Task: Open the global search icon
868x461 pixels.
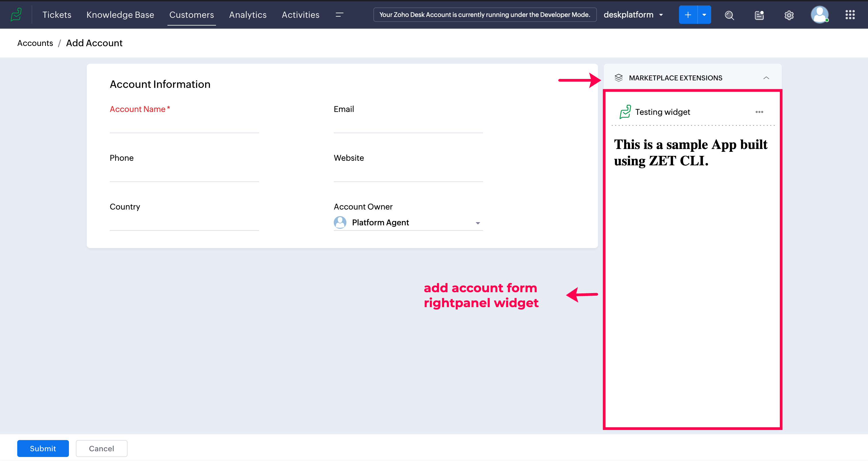Action: 729,15
